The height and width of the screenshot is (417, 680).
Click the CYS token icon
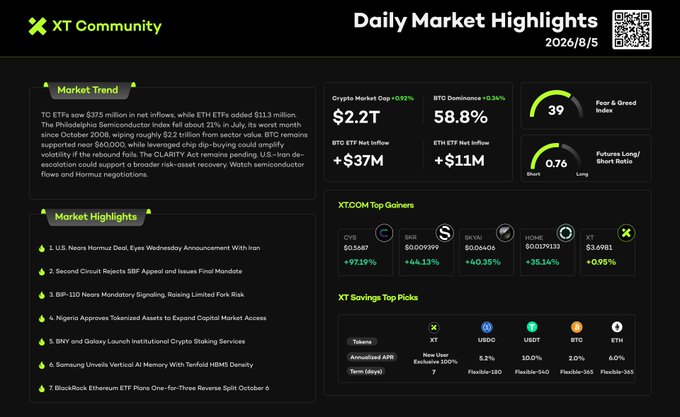pyautogui.click(x=384, y=233)
